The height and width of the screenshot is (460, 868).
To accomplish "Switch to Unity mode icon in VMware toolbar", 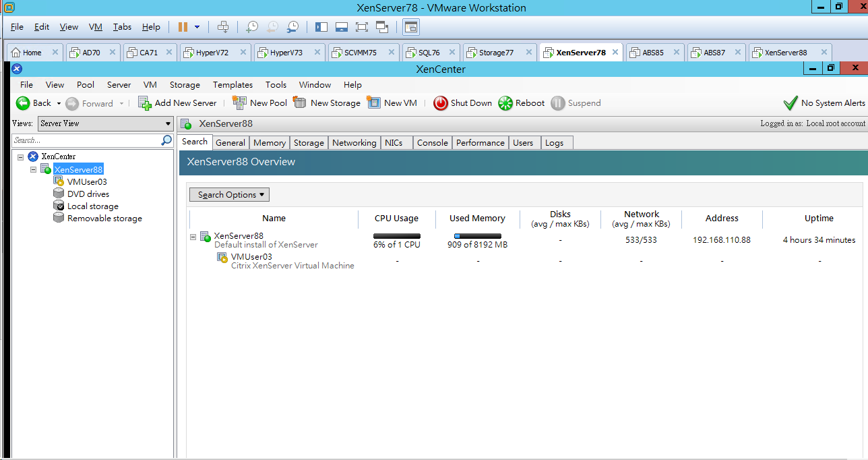I will click(382, 27).
